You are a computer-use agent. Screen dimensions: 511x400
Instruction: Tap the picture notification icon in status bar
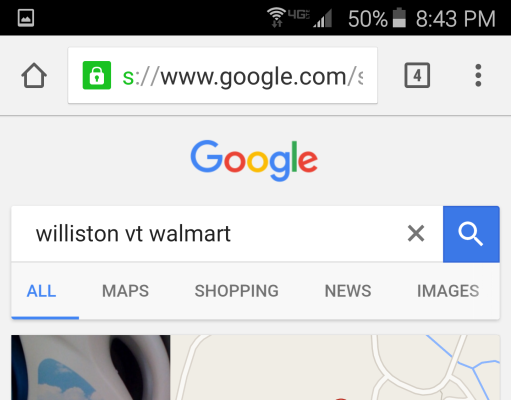click(26, 18)
